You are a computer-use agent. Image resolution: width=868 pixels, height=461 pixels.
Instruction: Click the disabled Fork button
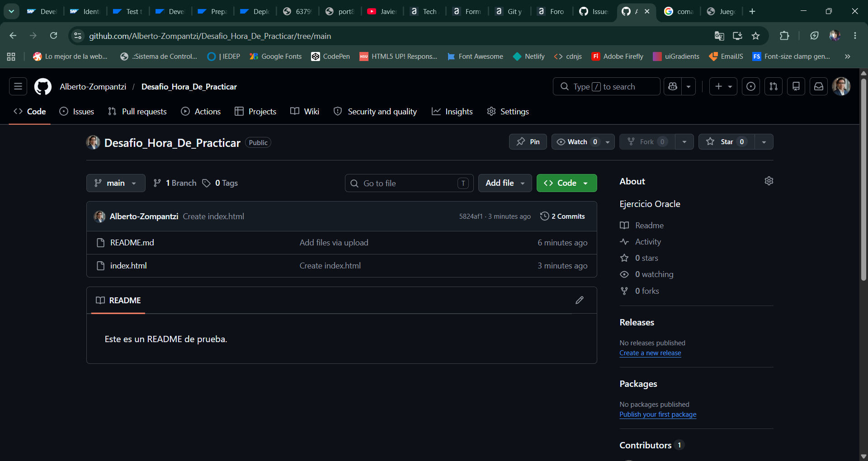click(647, 142)
